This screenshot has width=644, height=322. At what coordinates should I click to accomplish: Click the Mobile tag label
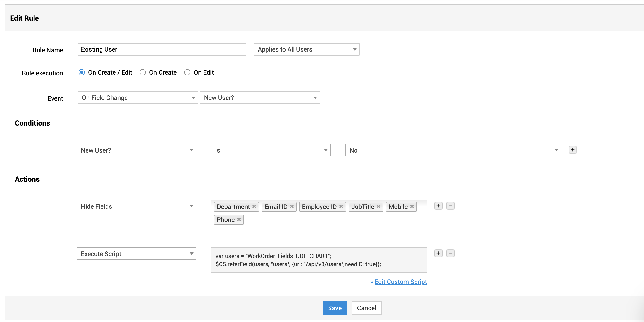(x=398, y=207)
